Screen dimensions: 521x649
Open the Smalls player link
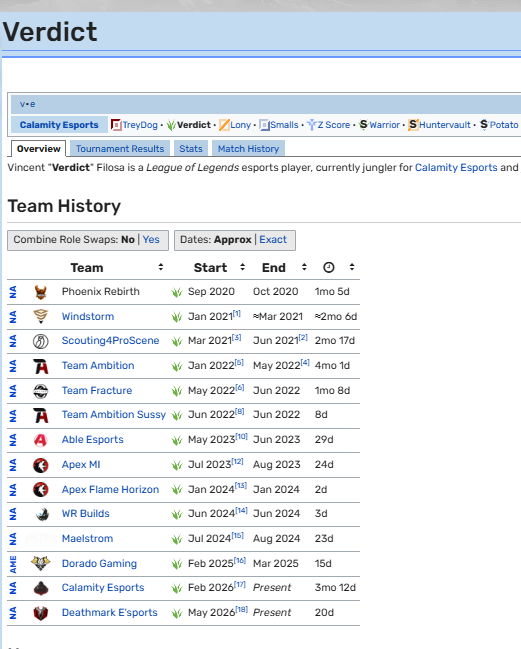(284, 125)
